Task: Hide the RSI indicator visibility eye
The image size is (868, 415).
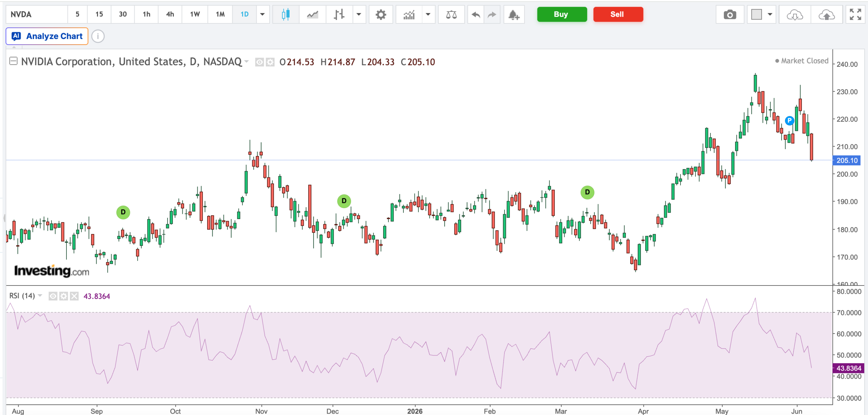Action: pyautogui.click(x=53, y=296)
